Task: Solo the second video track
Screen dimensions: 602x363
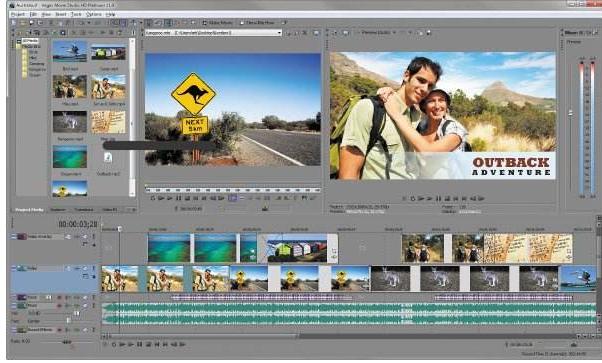Action: click(93, 268)
